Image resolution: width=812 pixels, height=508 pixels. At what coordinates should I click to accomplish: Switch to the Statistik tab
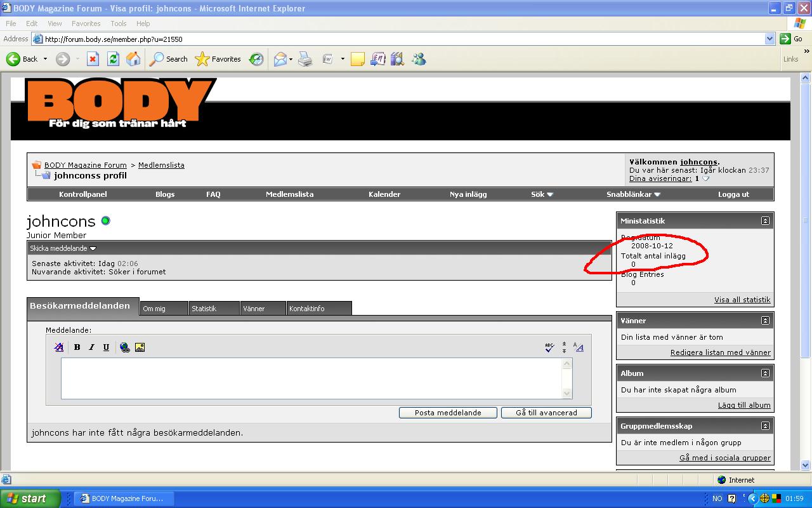pos(214,308)
